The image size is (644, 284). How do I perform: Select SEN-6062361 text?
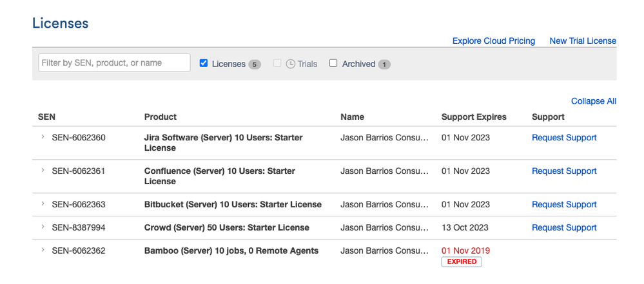click(x=79, y=171)
